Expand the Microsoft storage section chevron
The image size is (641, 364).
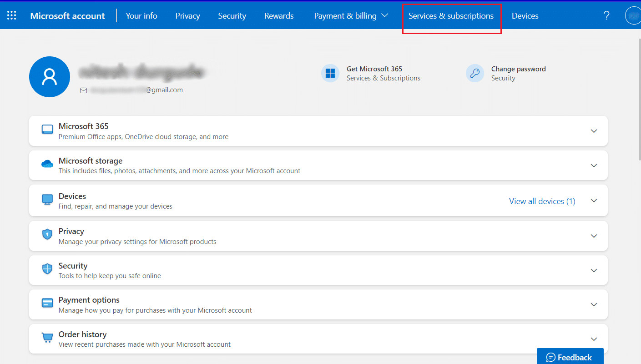tap(594, 165)
